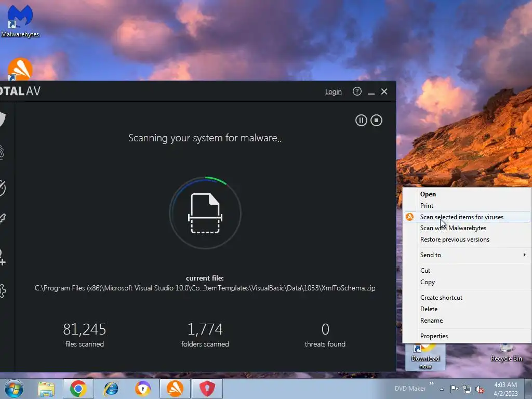
Task: Open the speedometer icon in TotalAV sidebar
Action: pos(2,188)
